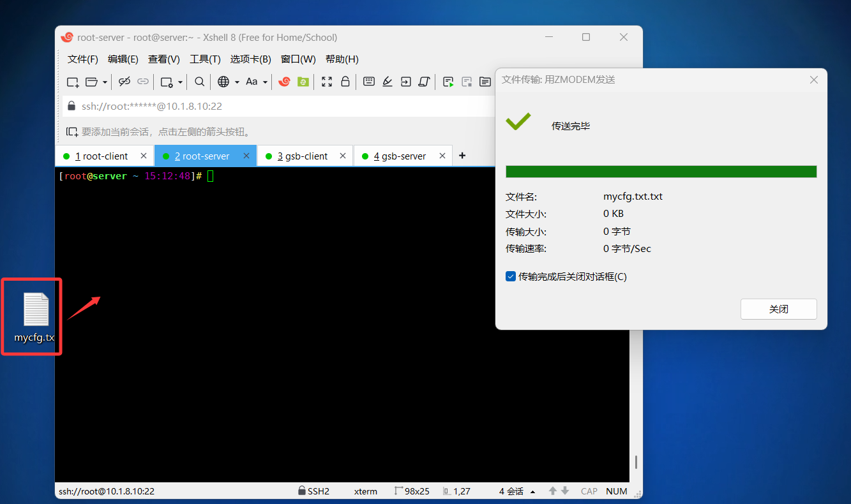Open the 窗口(W) menu
The width and height of the screenshot is (851, 504).
(298, 59)
